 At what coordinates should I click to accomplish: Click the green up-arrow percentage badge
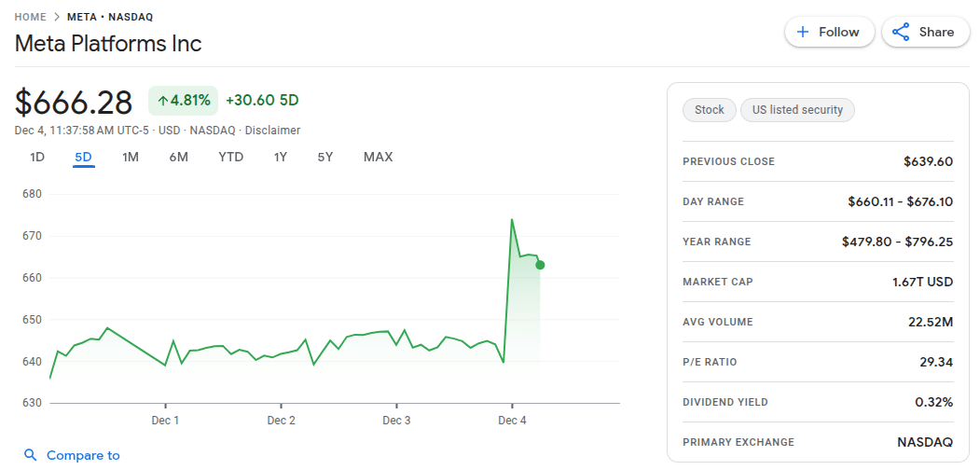(x=183, y=100)
